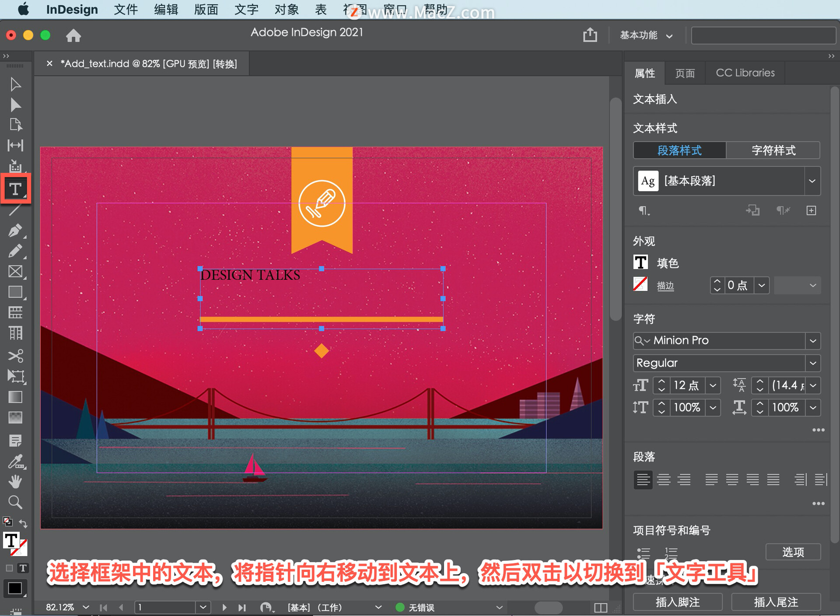Click the search field in title bar
Screen dimensions: 840x616
pyautogui.click(x=763, y=35)
